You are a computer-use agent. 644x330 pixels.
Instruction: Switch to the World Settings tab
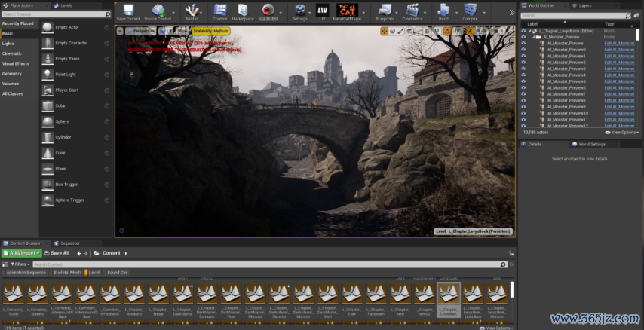click(590, 144)
